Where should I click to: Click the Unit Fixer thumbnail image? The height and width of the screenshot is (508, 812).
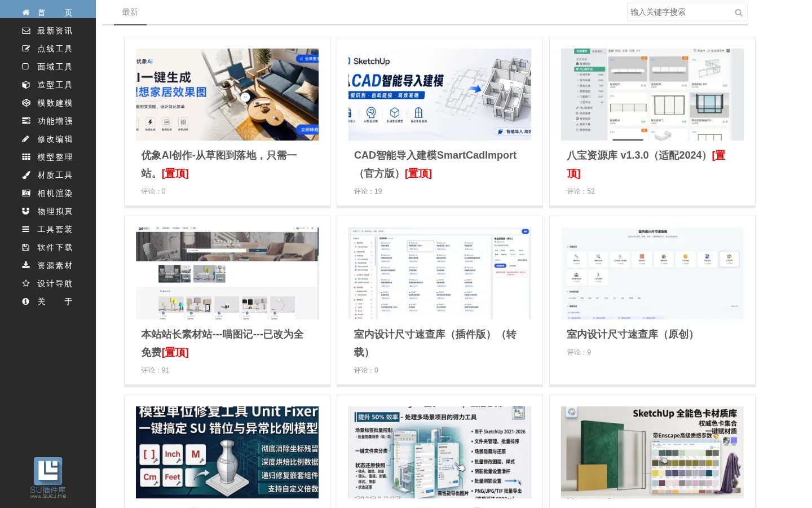227,452
